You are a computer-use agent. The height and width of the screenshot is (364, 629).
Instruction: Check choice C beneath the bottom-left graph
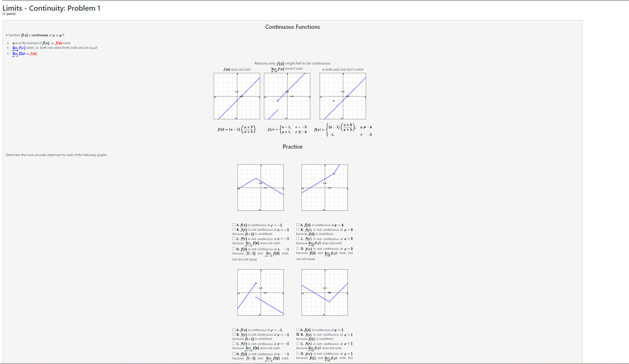(x=234, y=344)
